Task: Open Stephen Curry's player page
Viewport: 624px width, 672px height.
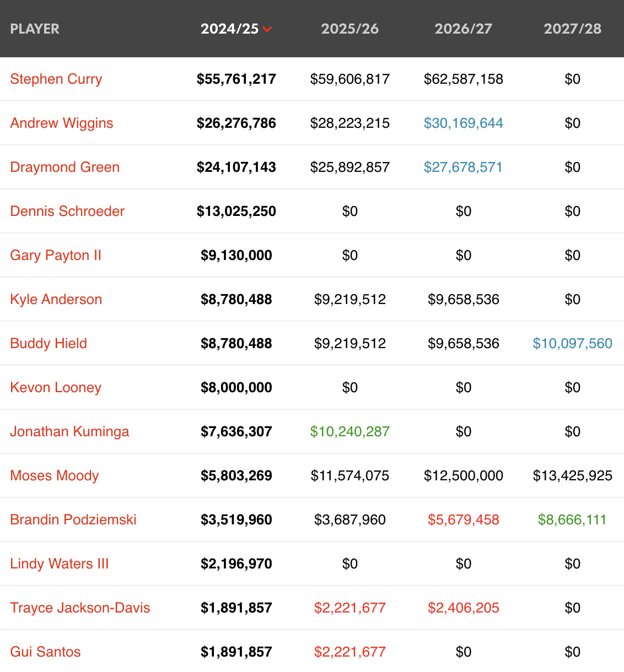Action: (x=56, y=79)
